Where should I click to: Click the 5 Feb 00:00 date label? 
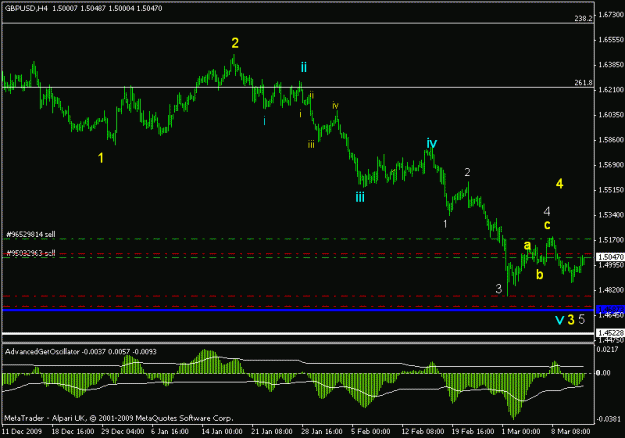pos(370,431)
